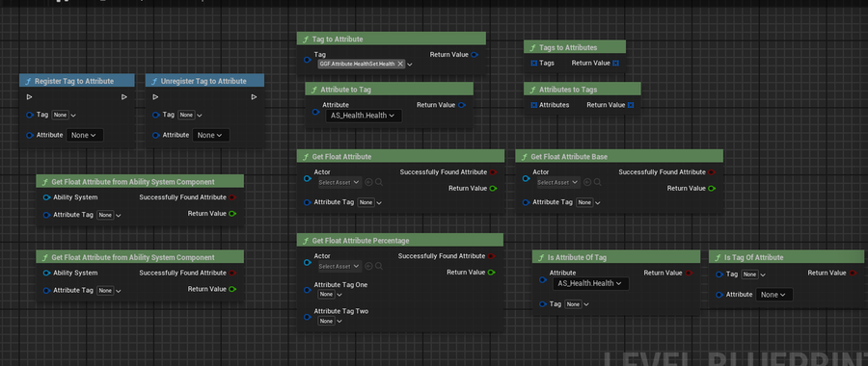Screen dimensions: 868x366
Task: Click use-selected-asset arrow in Get Float Attribute Base
Action: 587,182
